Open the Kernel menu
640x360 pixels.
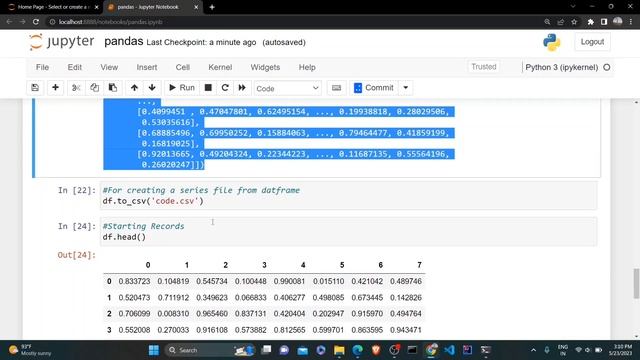tap(220, 67)
